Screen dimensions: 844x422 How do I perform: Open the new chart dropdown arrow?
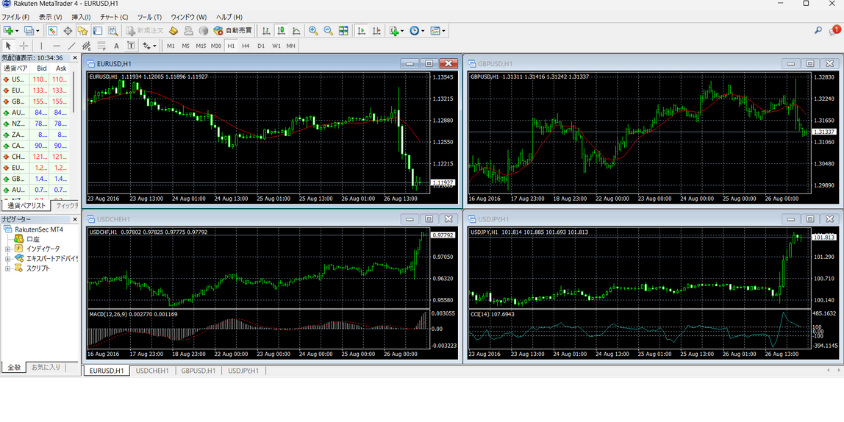tap(18, 31)
